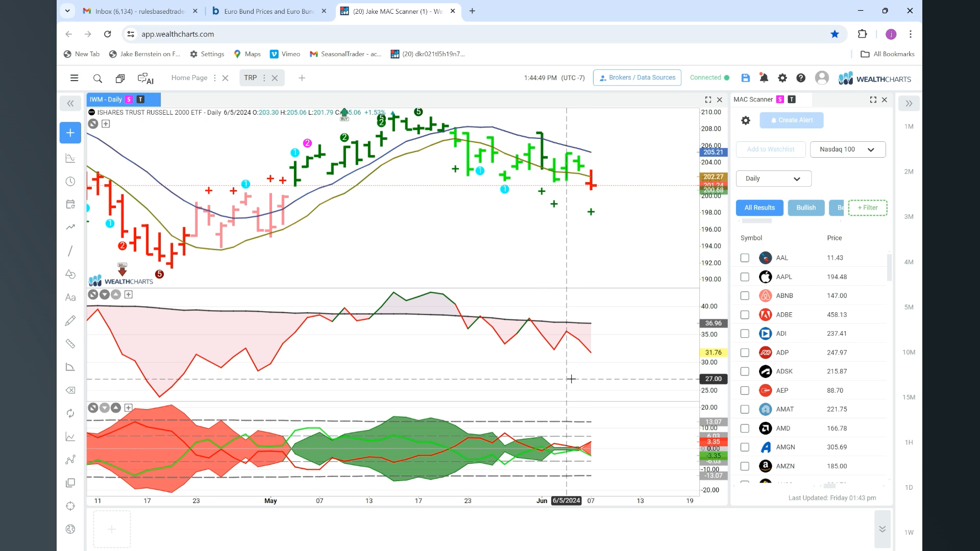Click the sidebar refresh icon
The height and width of the screenshot is (551, 980).
tap(70, 413)
